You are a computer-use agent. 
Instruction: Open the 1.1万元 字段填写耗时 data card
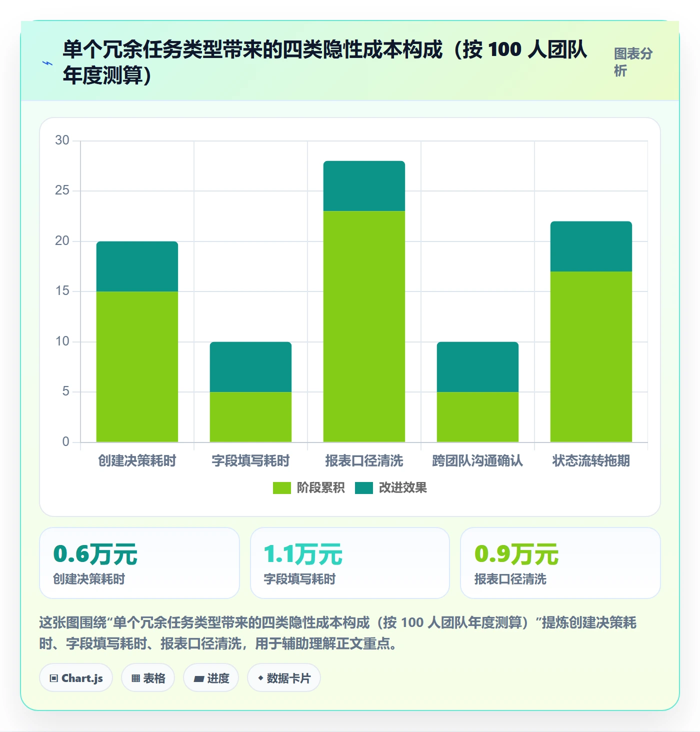tap(350, 563)
